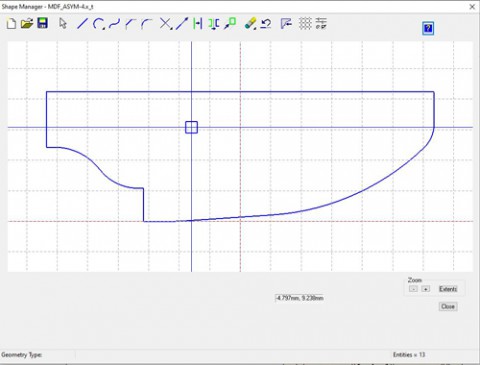Click the undo arrow icon
The image size is (480, 365).
(266, 24)
